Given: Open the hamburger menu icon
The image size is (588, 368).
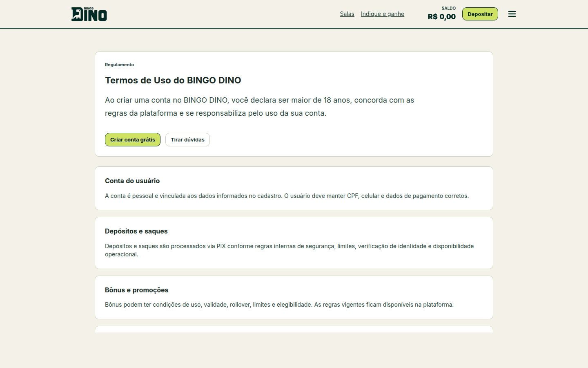Looking at the screenshot, I should point(512,14).
